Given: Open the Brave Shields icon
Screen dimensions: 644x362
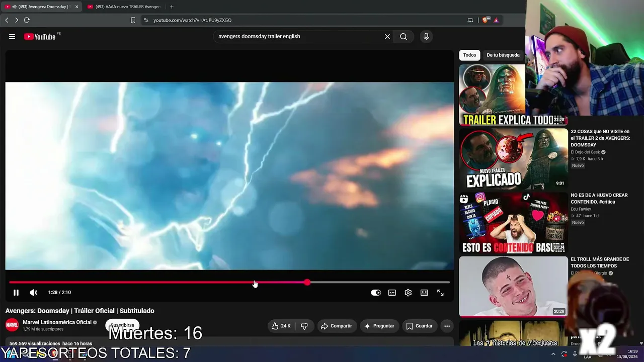Looking at the screenshot, I should tap(486, 20).
